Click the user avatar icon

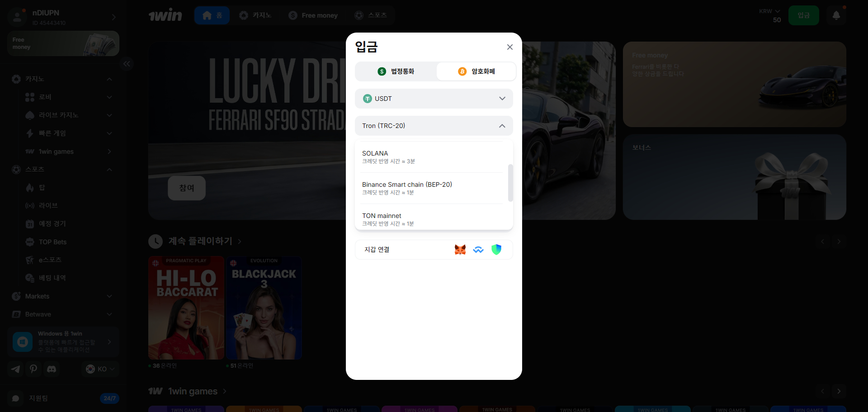(x=17, y=17)
